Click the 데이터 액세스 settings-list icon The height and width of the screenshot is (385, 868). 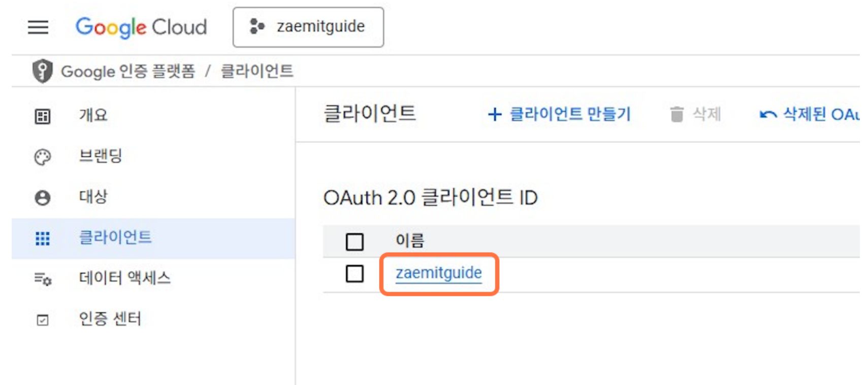tap(43, 279)
